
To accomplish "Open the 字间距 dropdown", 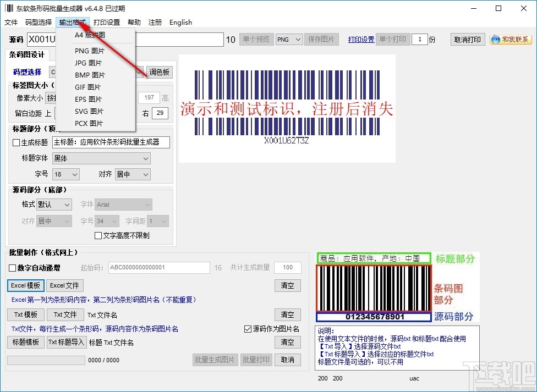I will point(158,221).
